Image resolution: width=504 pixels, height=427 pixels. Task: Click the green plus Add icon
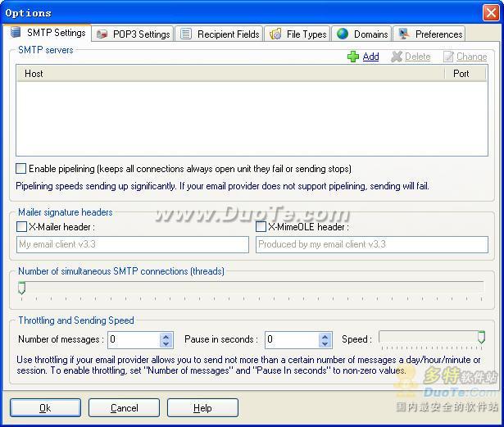click(353, 57)
